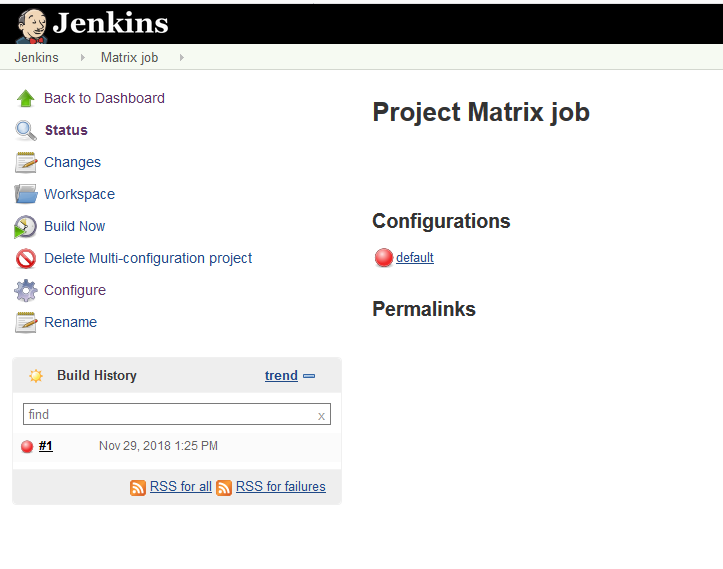Collapse Build History with the minus icon
The width and height of the screenshot is (723, 569).
(x=309, y=376)
